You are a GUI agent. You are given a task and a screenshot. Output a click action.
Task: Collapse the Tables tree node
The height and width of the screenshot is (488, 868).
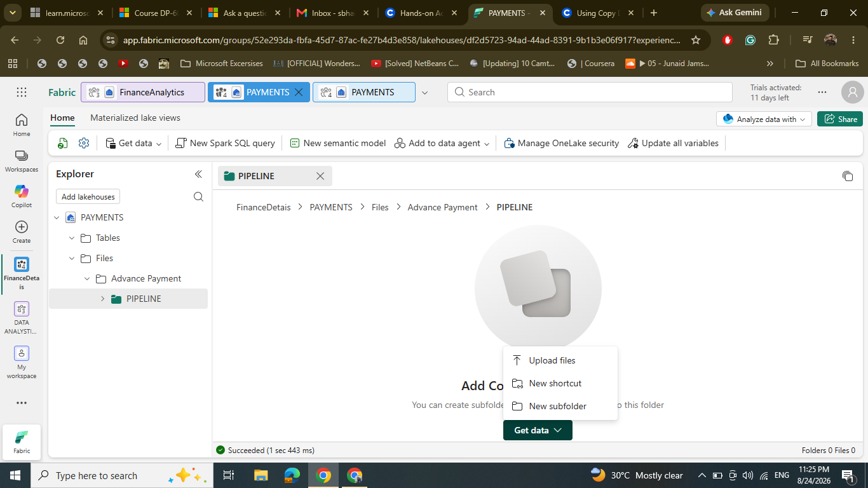click(x=72, y=238)
